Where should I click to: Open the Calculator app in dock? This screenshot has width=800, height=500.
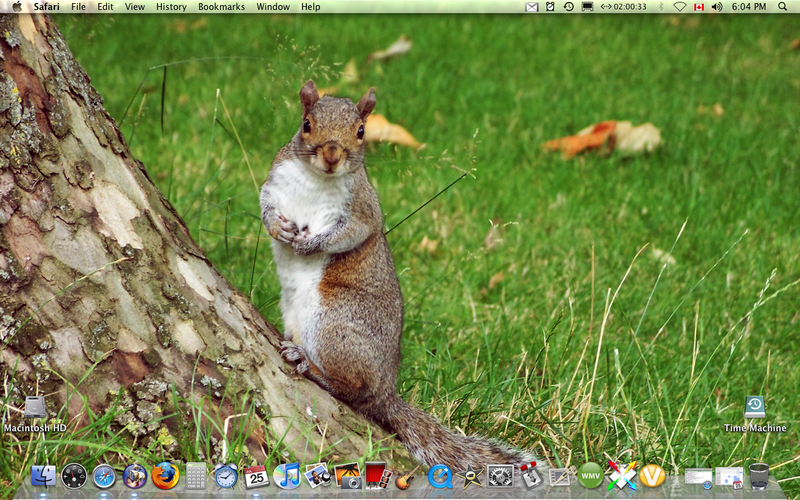pos(196,476)
